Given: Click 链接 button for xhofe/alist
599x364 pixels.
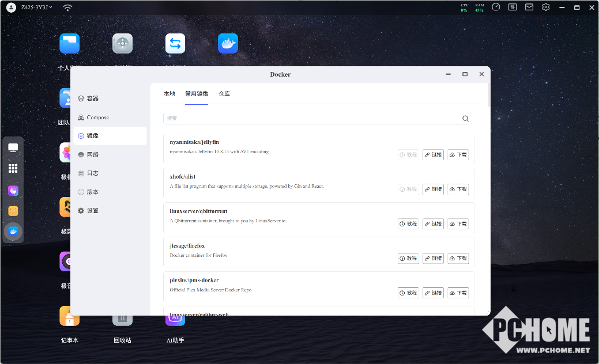Looking at the screenshot, I should (433, 189).
